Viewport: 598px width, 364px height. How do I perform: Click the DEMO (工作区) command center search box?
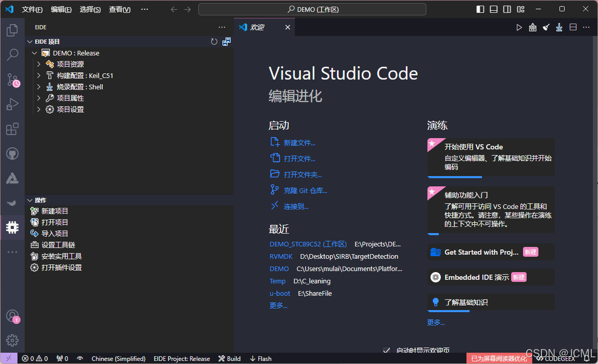(x=312, y=9)
